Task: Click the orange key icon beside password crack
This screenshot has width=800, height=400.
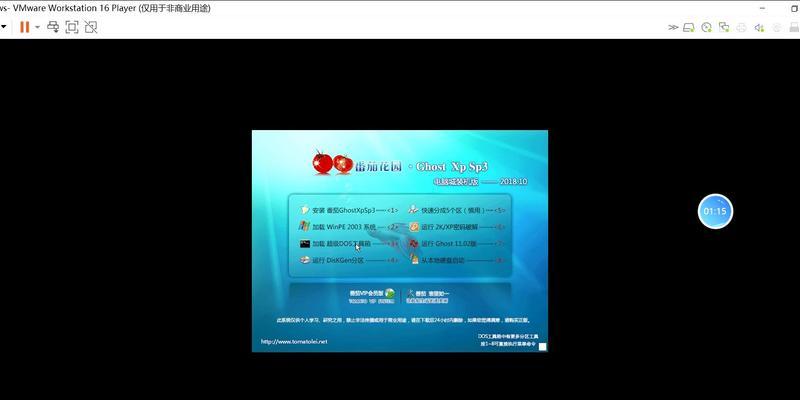Action: point(414,227)
